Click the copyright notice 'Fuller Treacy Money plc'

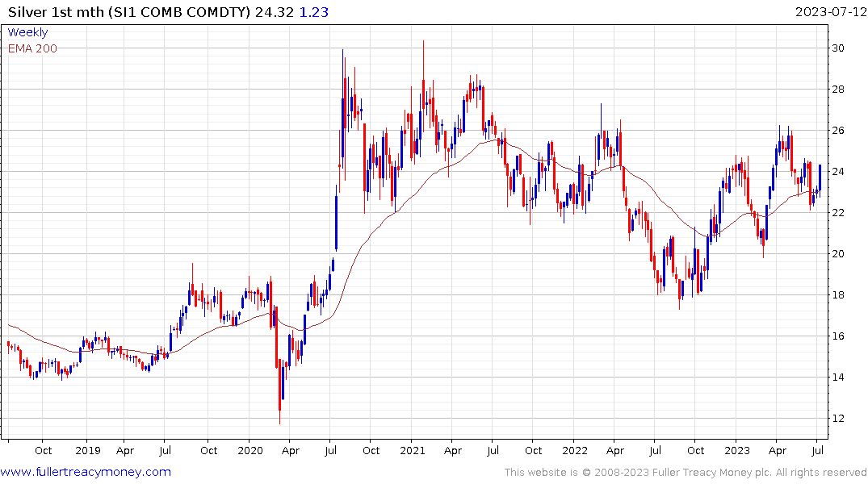click(x=712, y=473)
